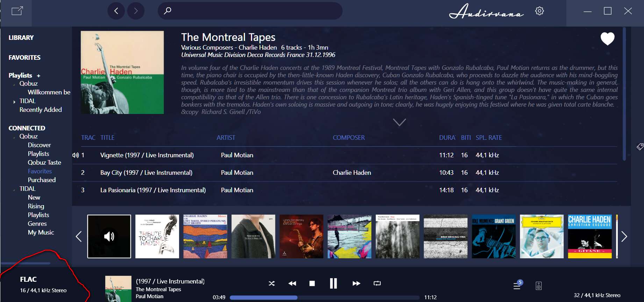
Task: Open the currently playing carousel thumbnail
Action: click(109, 236)
